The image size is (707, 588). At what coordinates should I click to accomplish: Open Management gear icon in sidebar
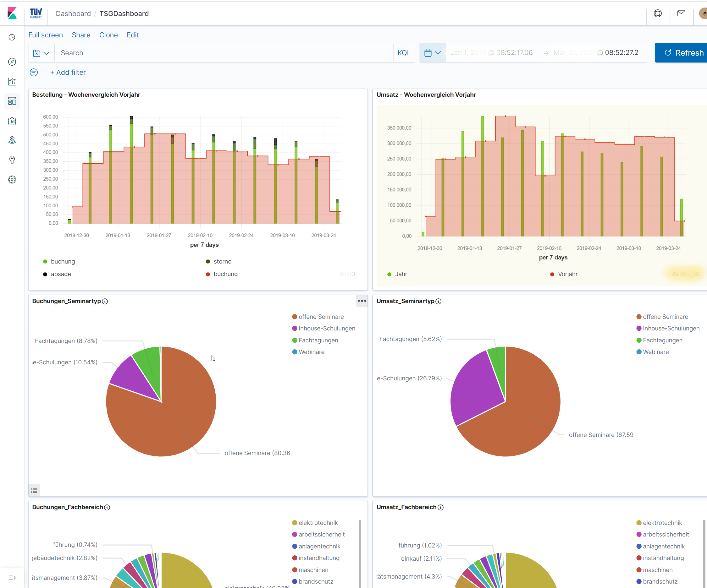(x=12, y=179)
